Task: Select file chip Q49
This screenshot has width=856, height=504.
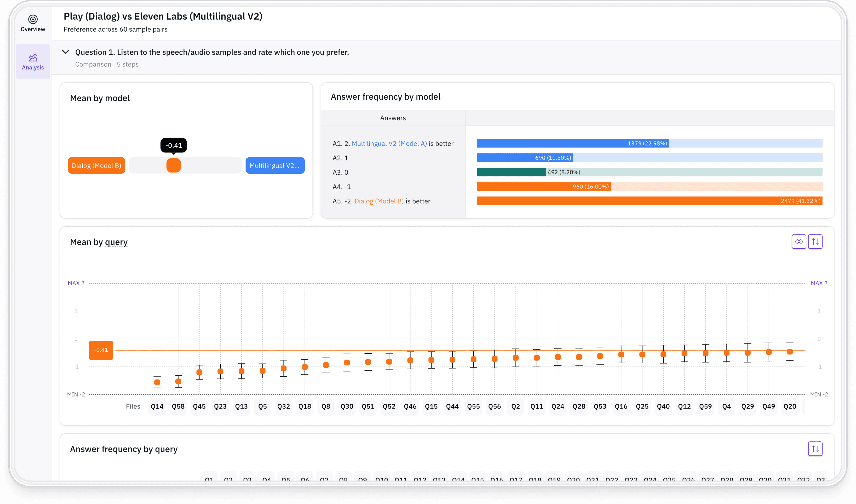Action: tap(769, 406)
